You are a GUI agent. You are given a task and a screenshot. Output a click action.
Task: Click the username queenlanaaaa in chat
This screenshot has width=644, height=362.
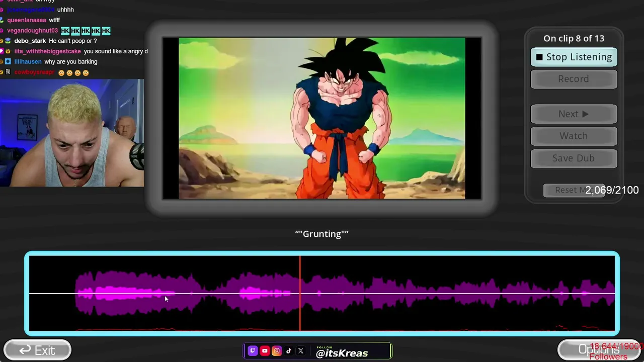tap(27, 20)
